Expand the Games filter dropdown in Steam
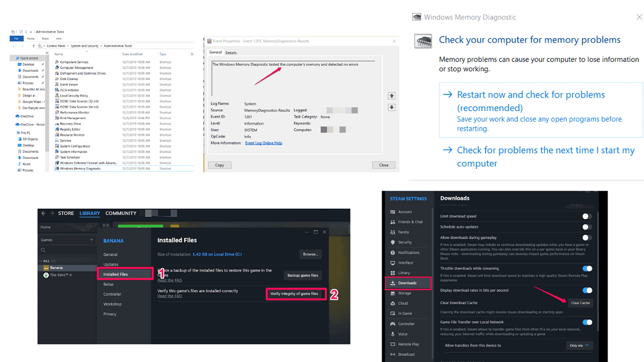The image size is (644, 362). pyautogui.click(x=67, y=240)
